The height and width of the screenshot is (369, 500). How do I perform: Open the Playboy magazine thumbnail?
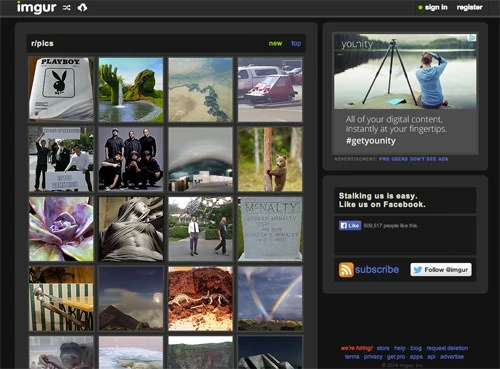(x=61, y=89)
